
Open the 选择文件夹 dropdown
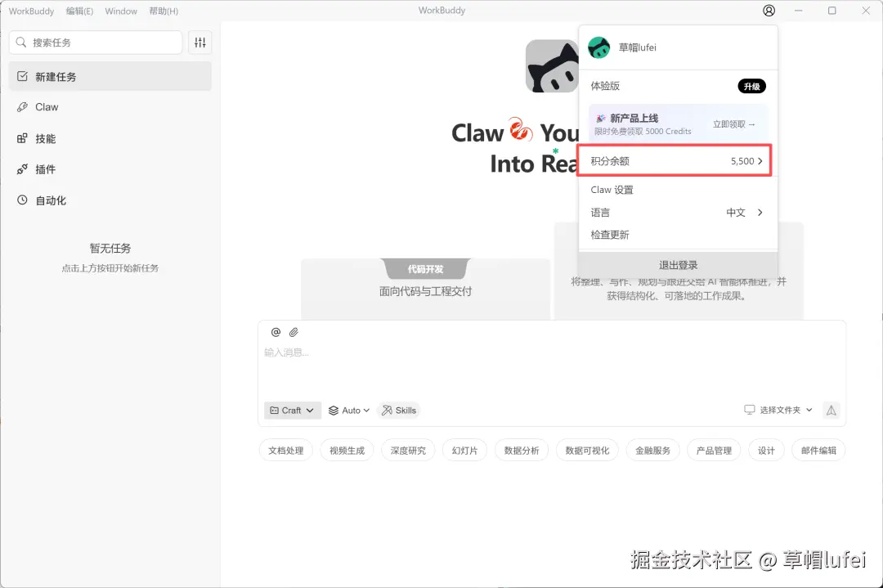point(778,410)
